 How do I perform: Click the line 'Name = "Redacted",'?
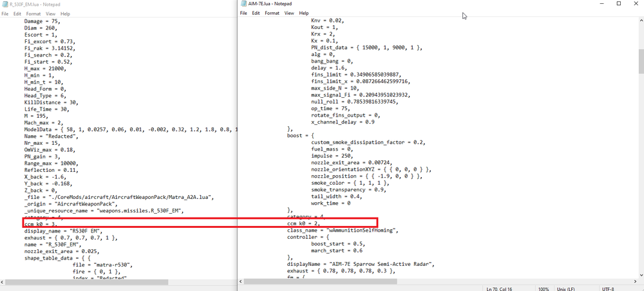coord(52,136)
